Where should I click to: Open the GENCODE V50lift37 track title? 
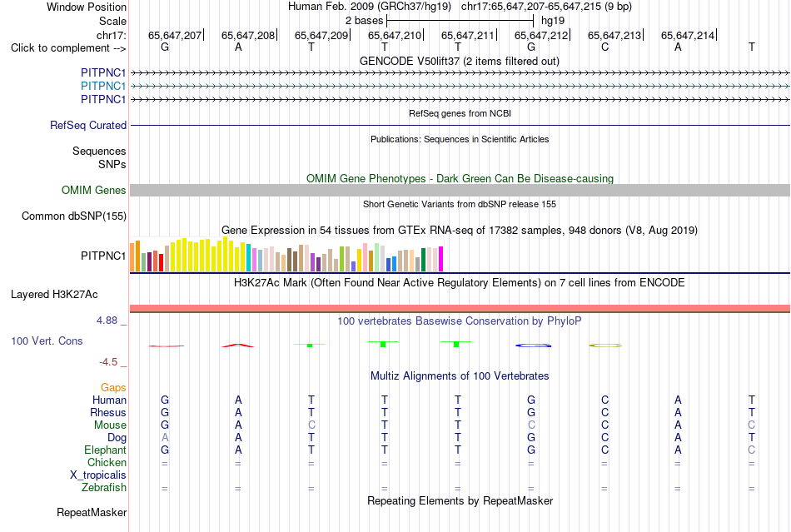pyautogui.click(x=460, y=61)
